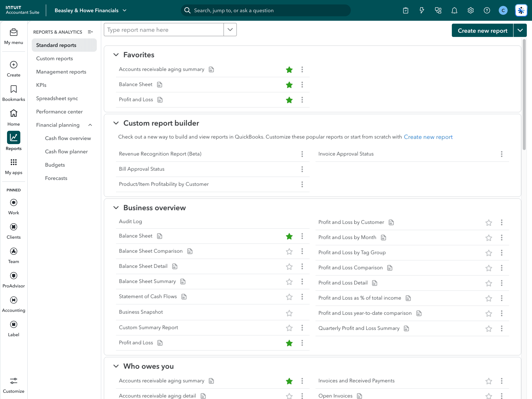Select Cash flow planner menu item
The width and height of the screenshot is (532, 399).
pyautogui.click(x=66, y=151)
